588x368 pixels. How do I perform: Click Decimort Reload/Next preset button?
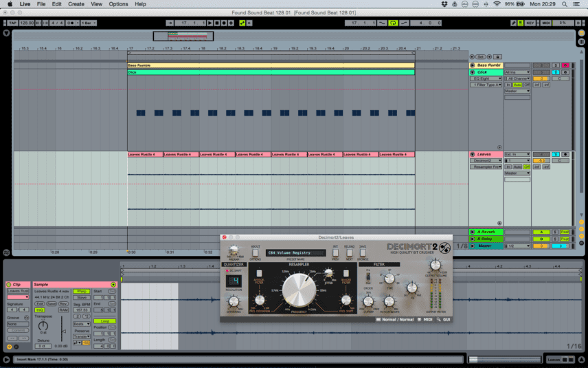[349, 252]
